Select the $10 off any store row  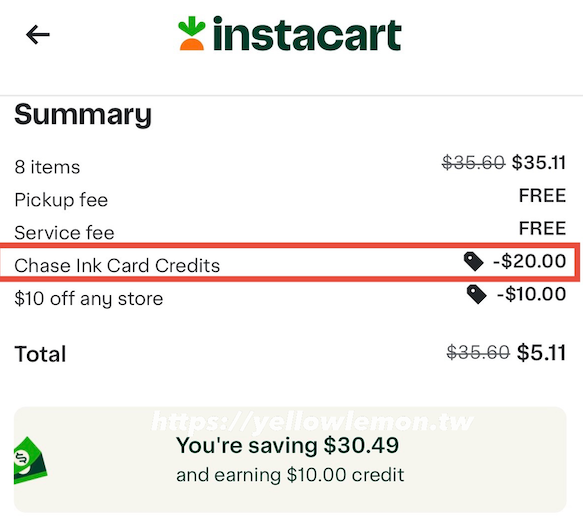pos(290,296)
